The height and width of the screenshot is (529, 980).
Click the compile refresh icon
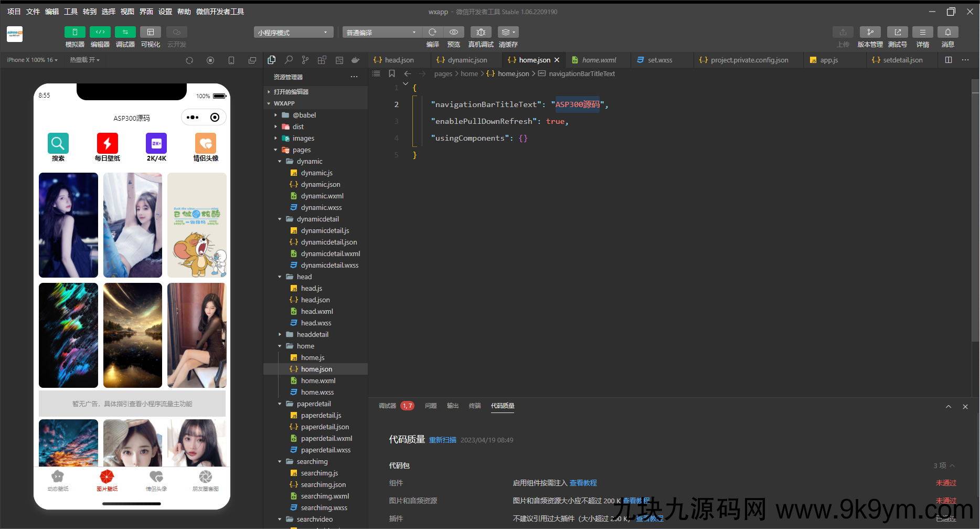click(432, 33)
